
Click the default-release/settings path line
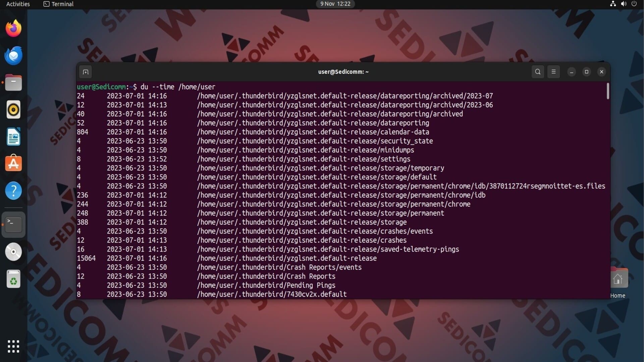(x=304, y=159)
